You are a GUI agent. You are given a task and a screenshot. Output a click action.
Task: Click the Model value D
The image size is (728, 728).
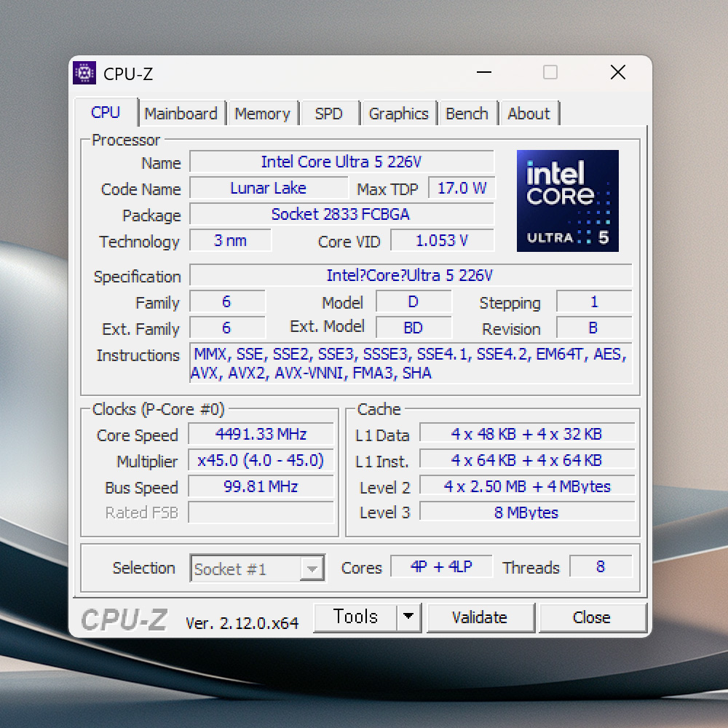(x=414, y=302)
